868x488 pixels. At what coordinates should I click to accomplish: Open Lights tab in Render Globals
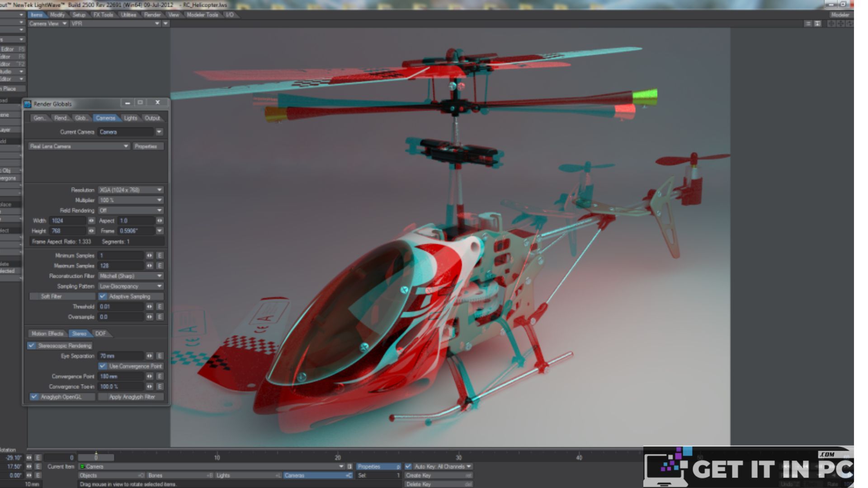tap(131, 118)
